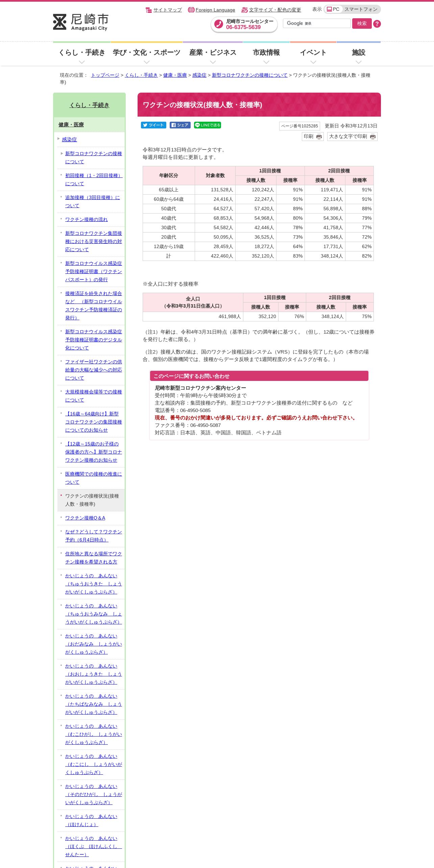This screenshot has width=434, height=868.
Task: Open 医療機関での接種の推進について link
Action: (93, 478)
